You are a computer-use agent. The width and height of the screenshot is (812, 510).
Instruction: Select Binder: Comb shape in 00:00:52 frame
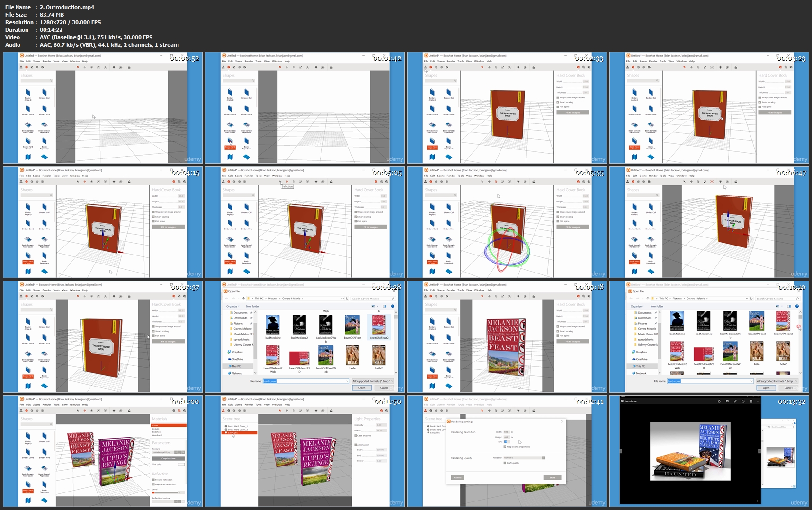pyautogui.click(x=28, y=110)
